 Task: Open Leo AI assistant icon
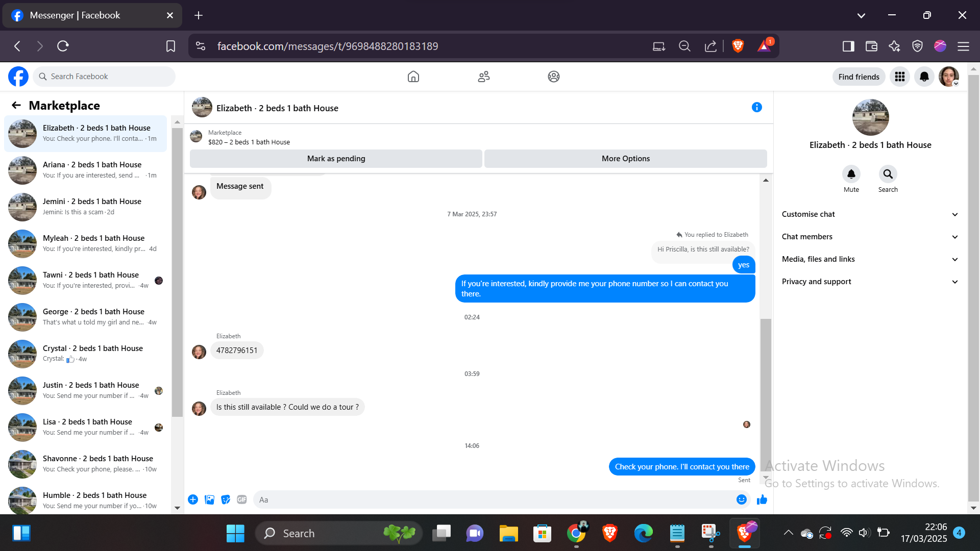(x=894, y=46)
